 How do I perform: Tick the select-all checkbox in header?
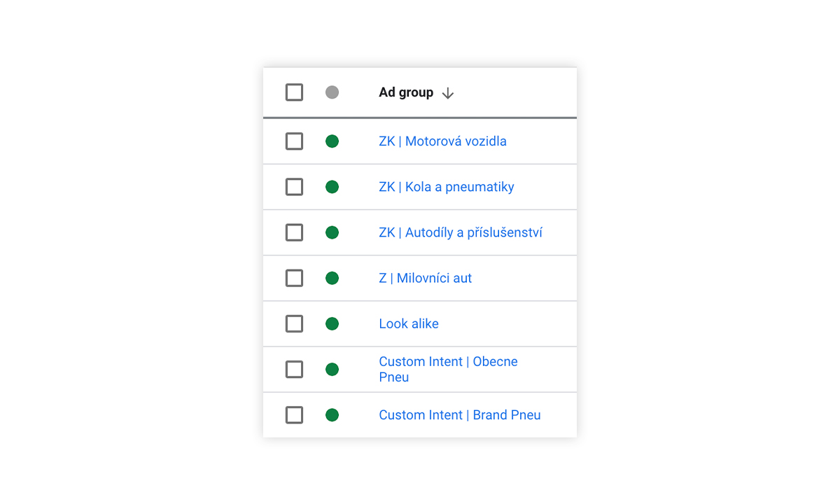point(294,92)
